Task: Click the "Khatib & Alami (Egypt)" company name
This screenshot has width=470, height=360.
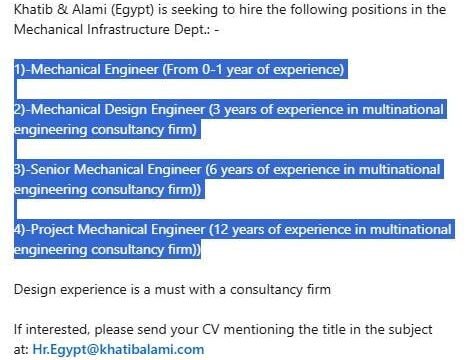Action: 84,10
